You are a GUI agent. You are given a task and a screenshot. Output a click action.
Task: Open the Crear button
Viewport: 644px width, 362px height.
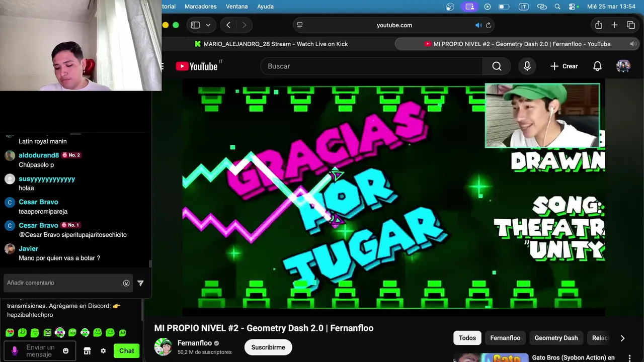pyautogui.click(x=564, y=66)
